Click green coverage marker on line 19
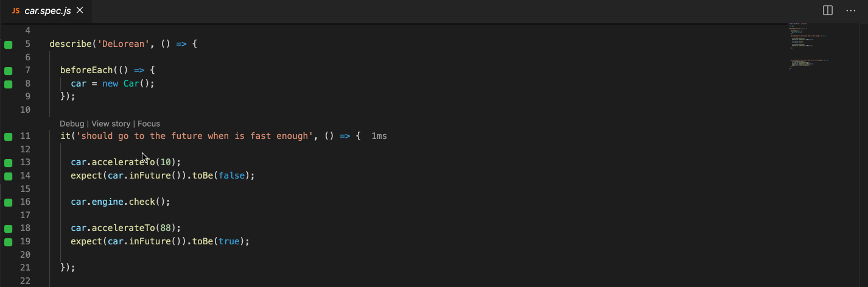868x287 pixels. point(9,242)
